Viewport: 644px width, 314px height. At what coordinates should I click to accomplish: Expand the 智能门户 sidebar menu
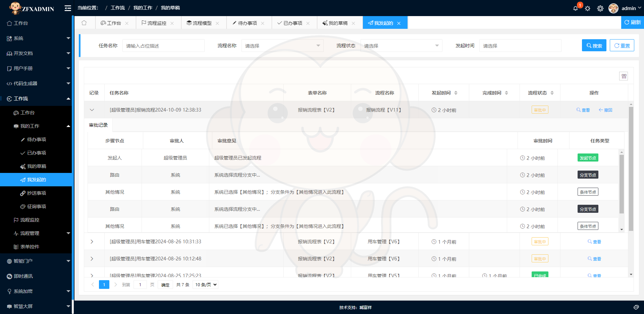click(x=36, y=261)
